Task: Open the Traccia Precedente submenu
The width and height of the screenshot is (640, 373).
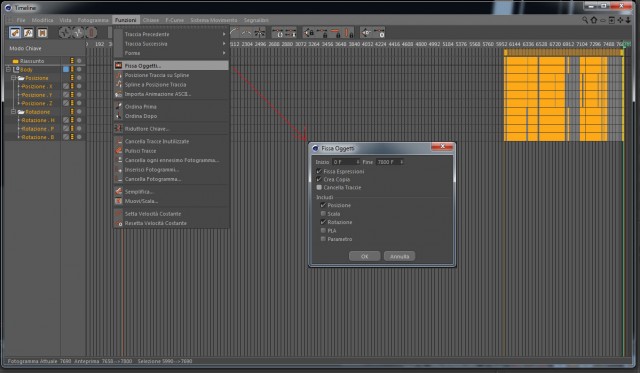Action: tap(171, 34)
